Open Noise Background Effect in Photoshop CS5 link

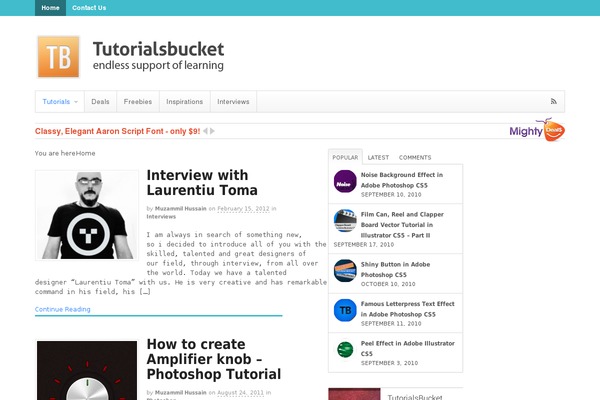(x=401, y=180)
